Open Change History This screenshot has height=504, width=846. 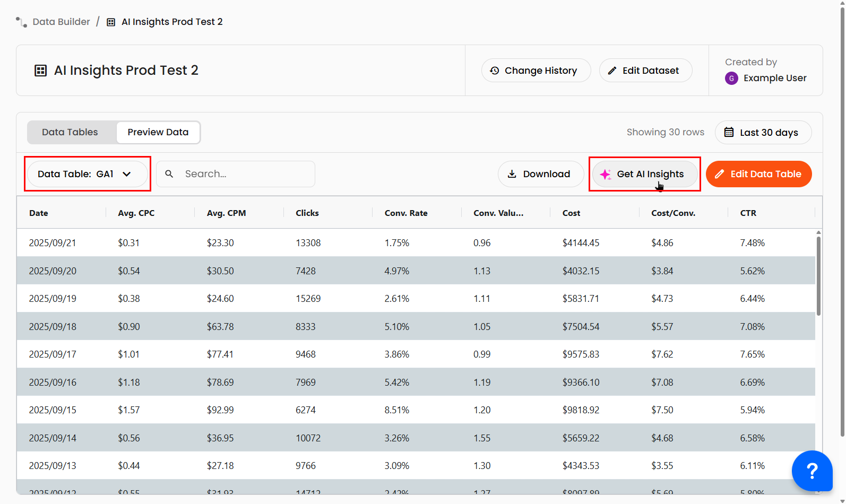pyautogui.click(x=536, y=71)
